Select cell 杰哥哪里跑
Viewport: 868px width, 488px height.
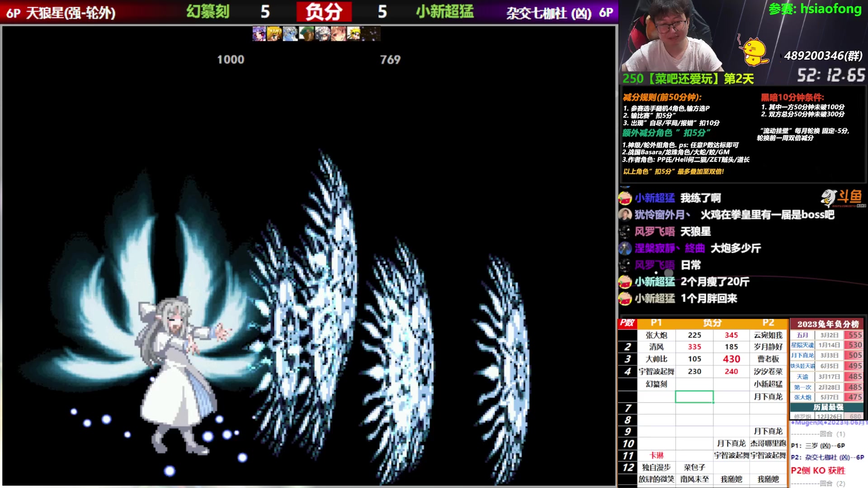coord(768,444)
